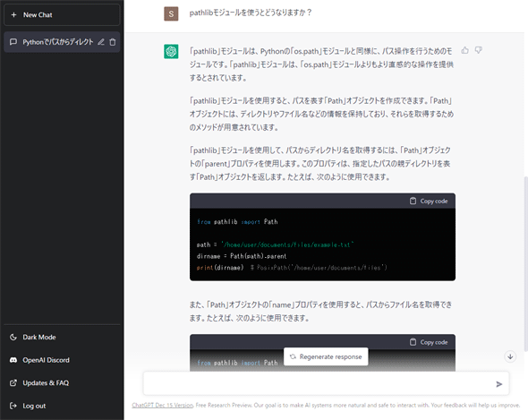This screenshot has height=420, width=528.
Task: Start a New Chat
Action: [62, 15]
